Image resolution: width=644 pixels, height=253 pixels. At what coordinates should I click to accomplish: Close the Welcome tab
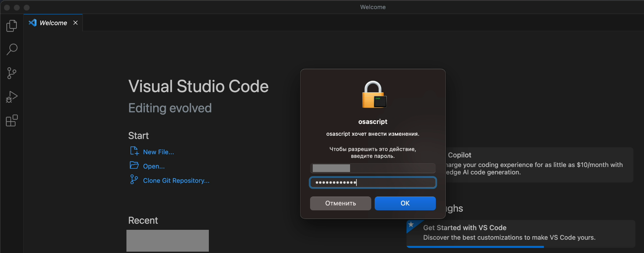(x=76, y=23)
